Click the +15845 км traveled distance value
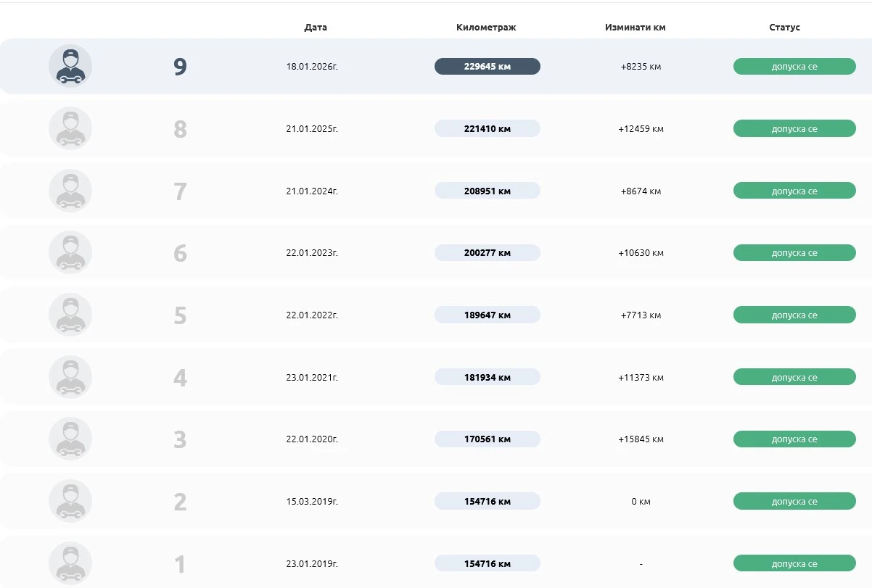The width and height of the screenshot is (872, 588). click(641, 439)
